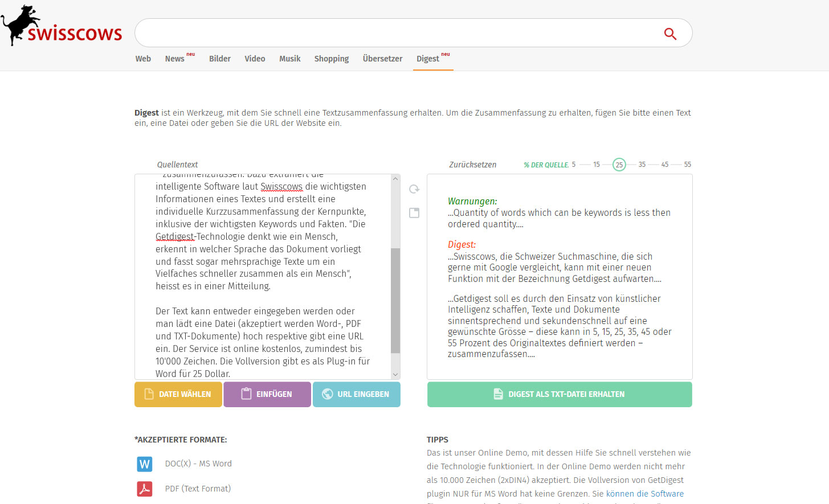Select the Digest tab
Viewport: 829px width, 504px height.
(x=428, y=59)
